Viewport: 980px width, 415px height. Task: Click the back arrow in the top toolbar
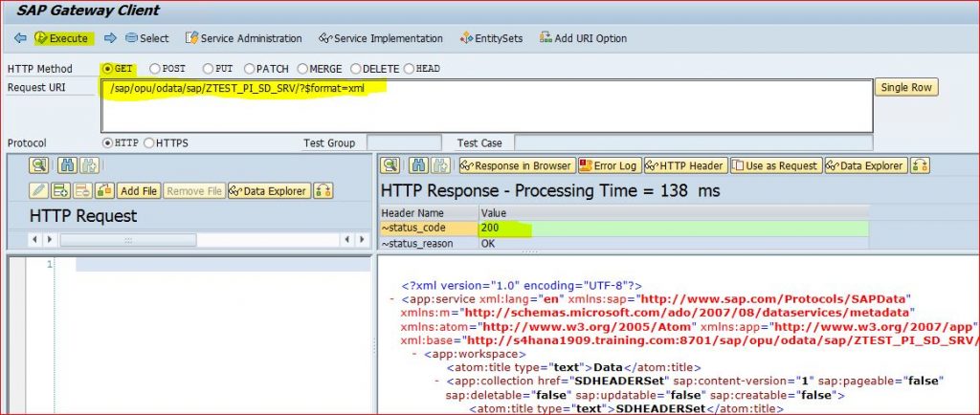point(20,38)
